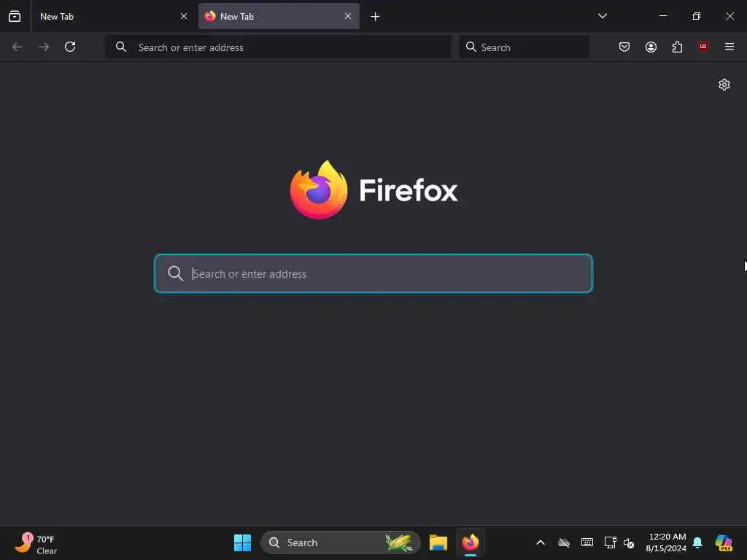Open the Firefox View icon

(15, 16)
